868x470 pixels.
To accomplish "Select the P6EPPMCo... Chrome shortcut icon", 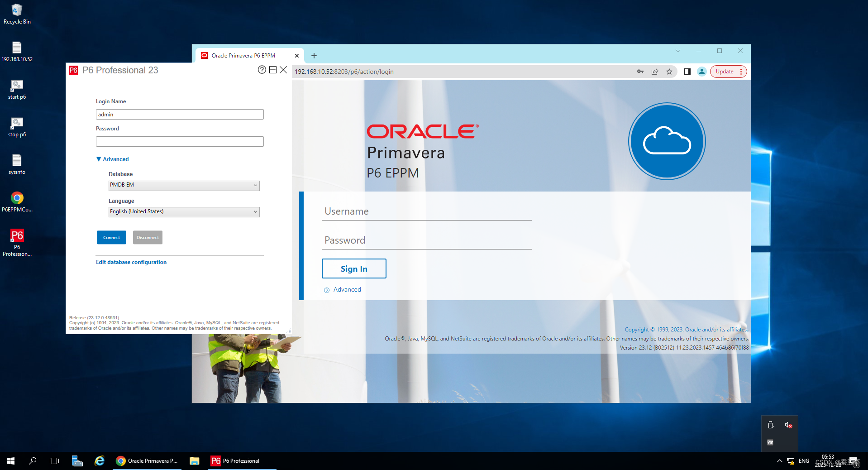I will (17, 202).
